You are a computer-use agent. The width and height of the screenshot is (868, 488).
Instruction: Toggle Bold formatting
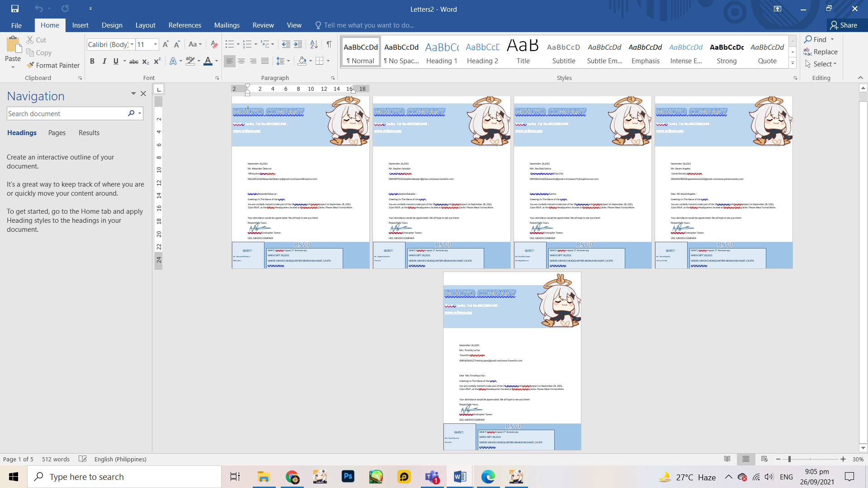pos(92,61)
